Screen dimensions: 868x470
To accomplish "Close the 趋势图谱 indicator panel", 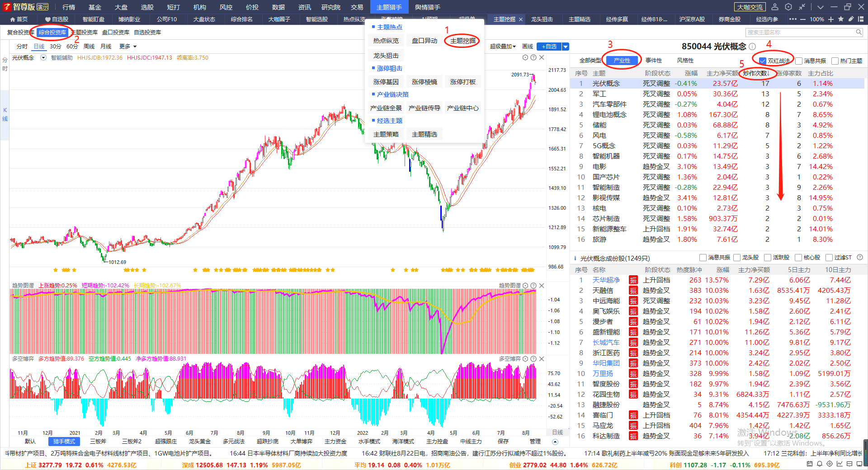I will click(x=542, y=286).
